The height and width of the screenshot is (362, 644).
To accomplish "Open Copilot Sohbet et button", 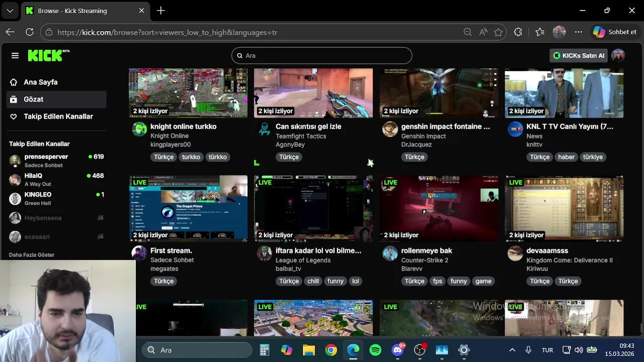I will [615, 32].
